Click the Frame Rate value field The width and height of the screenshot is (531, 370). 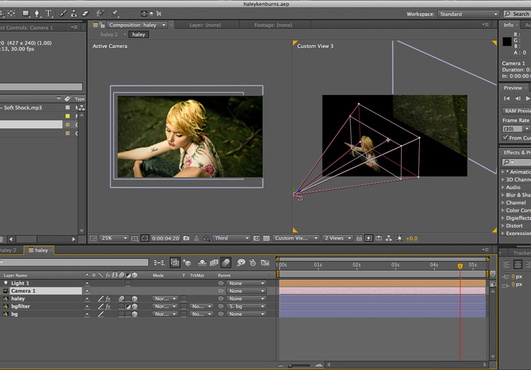[513, 129]
